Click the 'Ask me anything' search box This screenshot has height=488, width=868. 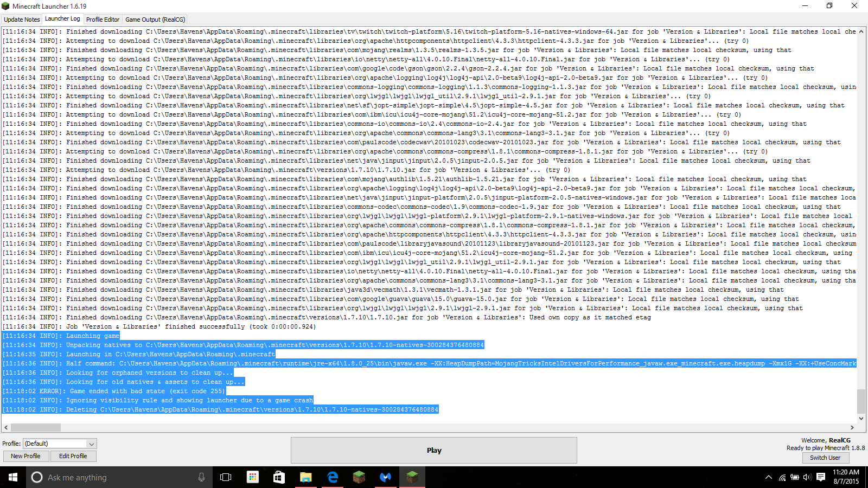coord(118,477)
